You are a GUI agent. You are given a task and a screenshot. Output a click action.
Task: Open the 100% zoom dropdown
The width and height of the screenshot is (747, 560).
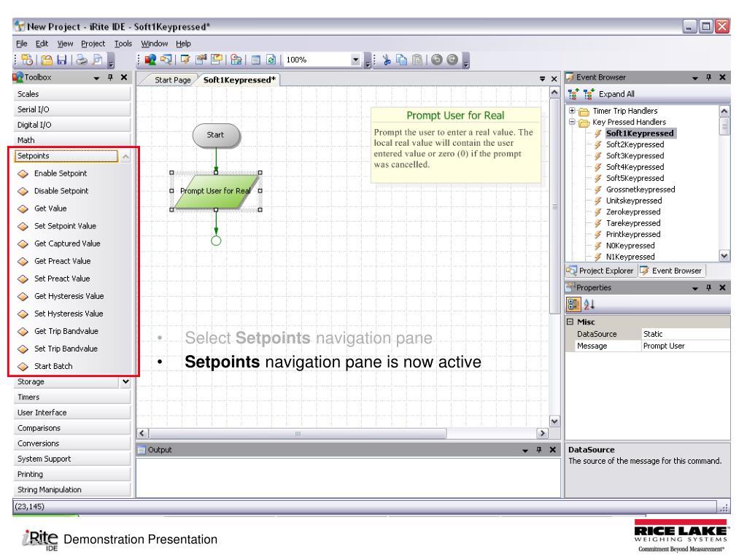click(355, 60)
